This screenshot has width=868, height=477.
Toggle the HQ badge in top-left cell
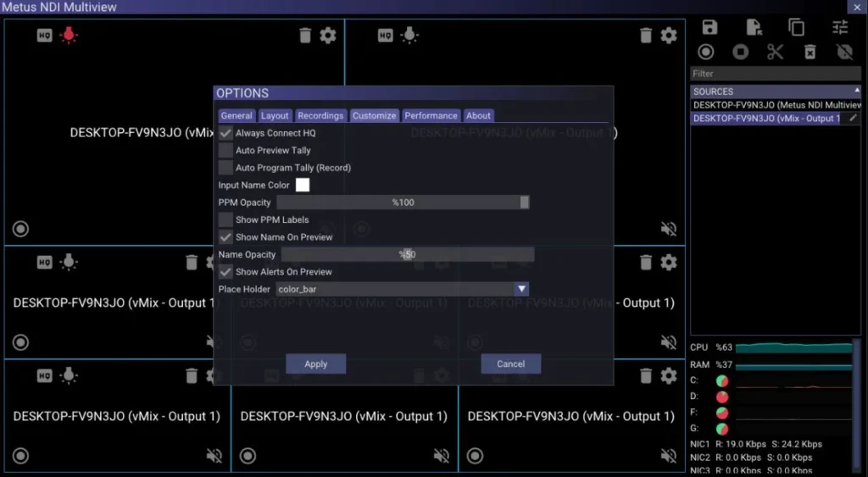coord(44,36)
